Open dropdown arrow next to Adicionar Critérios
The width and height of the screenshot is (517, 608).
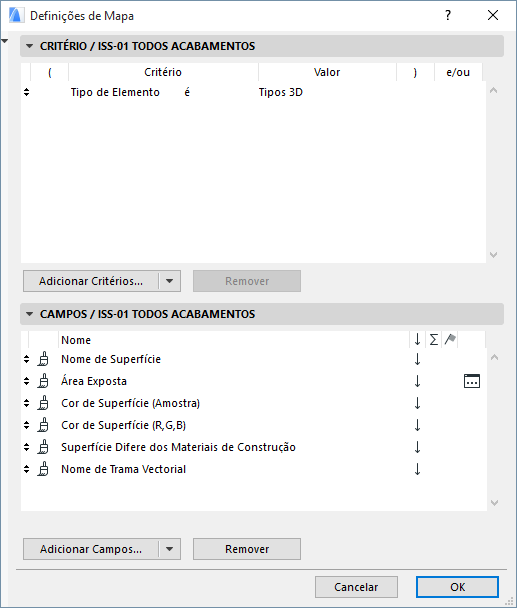[x=169, y=281]
